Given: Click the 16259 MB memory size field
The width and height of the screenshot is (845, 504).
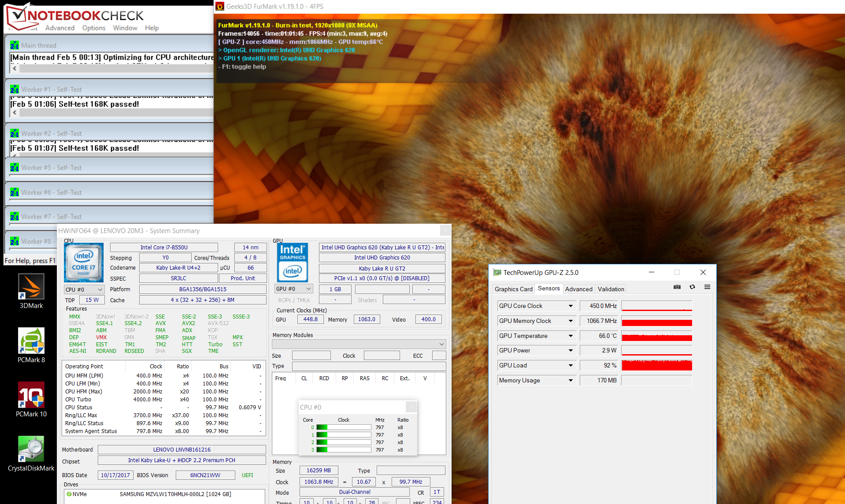Looking at the screenshot, I should click(319, 471).
